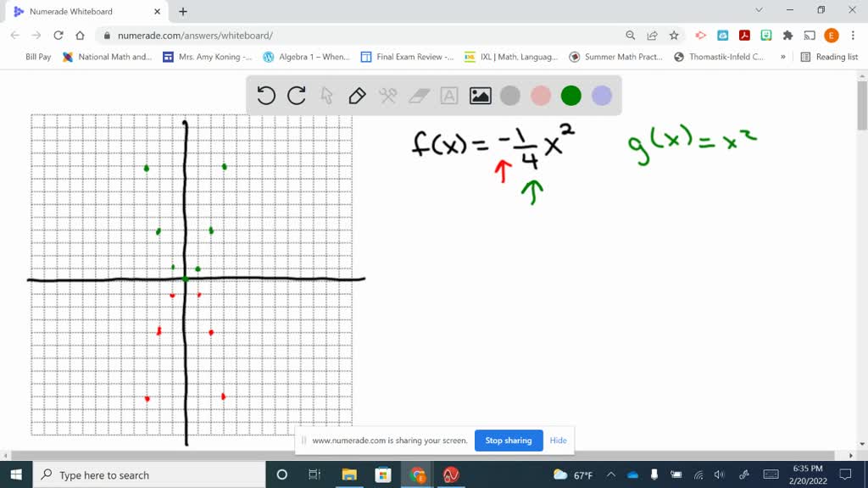Select the Eraser tool

click(x=417, y=96)
